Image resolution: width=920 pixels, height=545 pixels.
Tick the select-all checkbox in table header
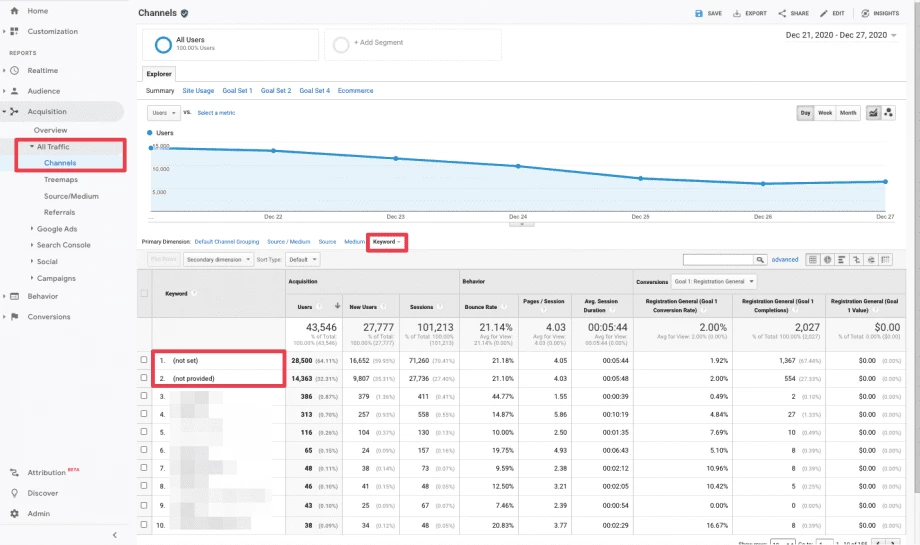[x=144, y=293]
